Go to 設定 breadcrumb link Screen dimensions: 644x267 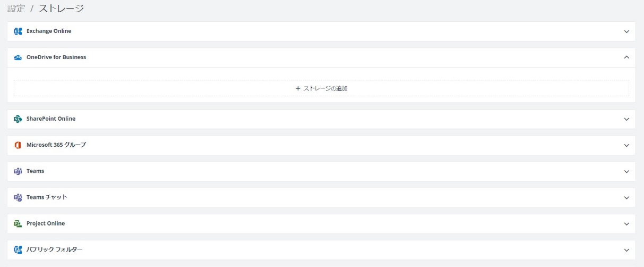pos(16,9)
